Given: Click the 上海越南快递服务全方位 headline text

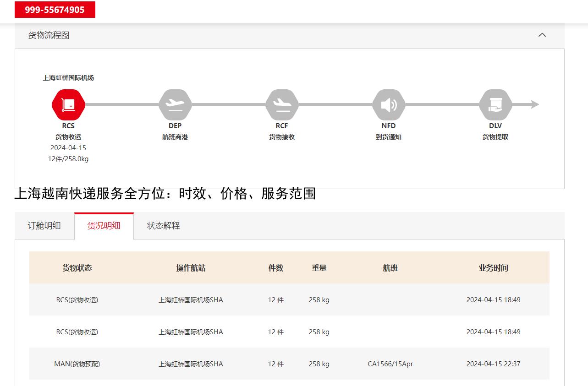Looking at the screenshot, I should coord(165,194).
